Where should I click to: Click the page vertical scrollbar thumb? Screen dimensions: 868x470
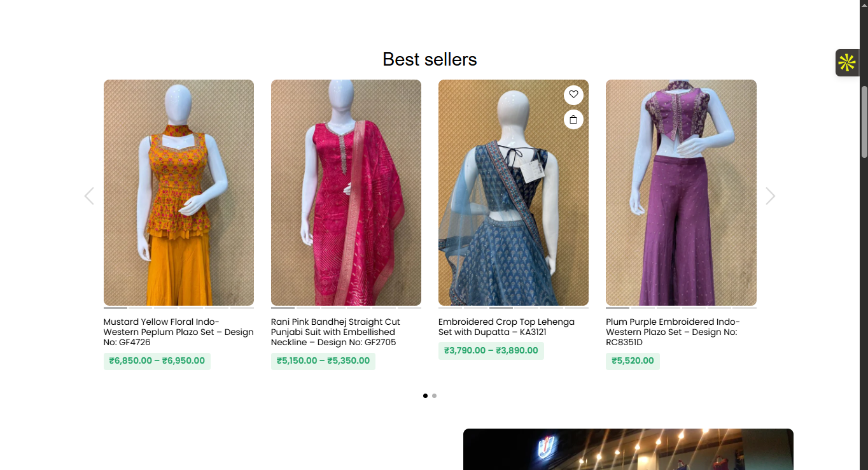click(864, 121)
